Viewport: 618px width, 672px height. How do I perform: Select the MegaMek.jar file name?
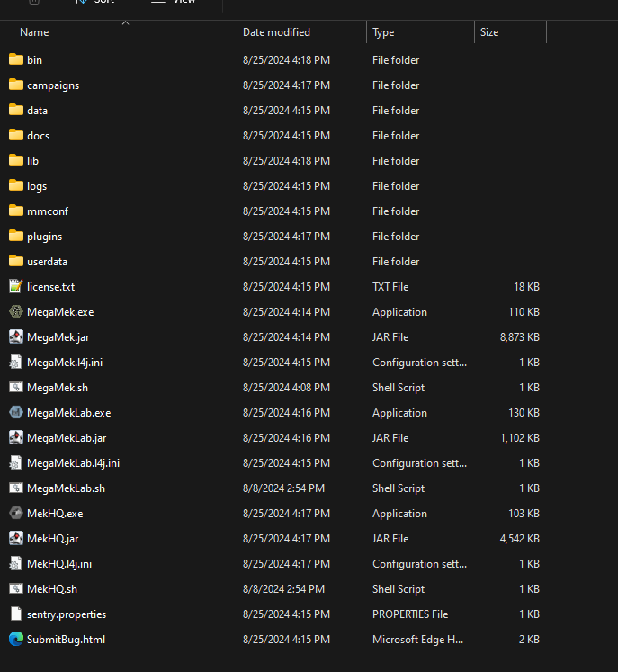[x=58, y=337]
